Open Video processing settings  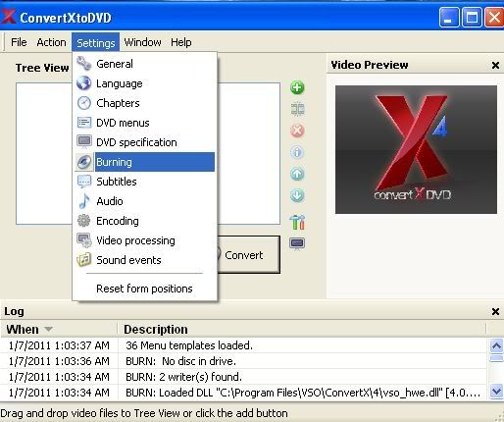click(145, 240)
